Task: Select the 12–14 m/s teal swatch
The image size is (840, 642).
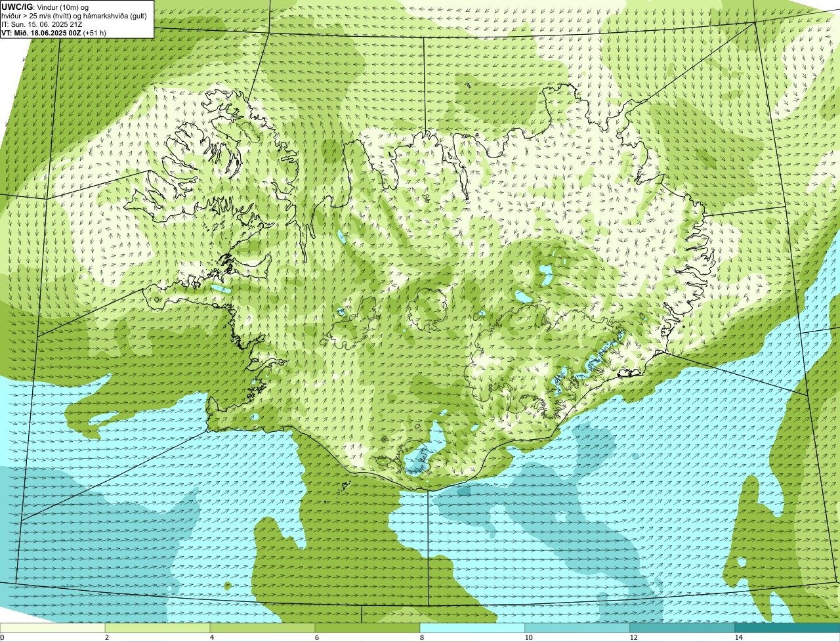Action: [682, 628]
